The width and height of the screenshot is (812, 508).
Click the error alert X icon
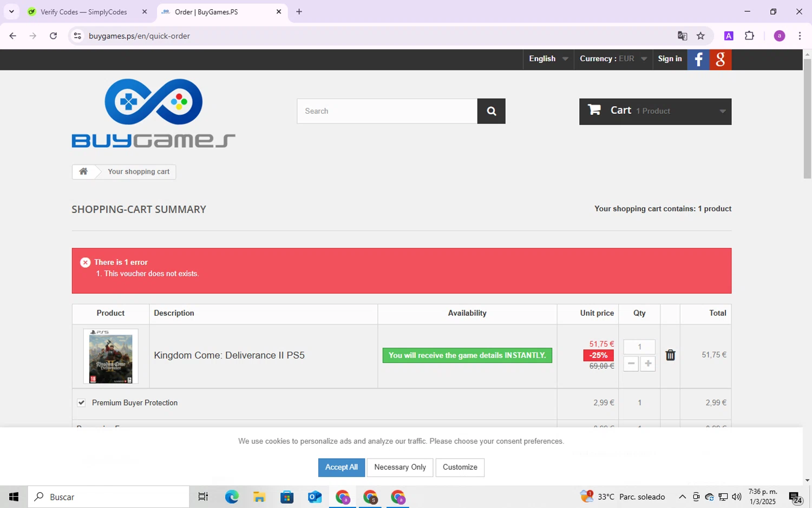(x=85, y=262)
